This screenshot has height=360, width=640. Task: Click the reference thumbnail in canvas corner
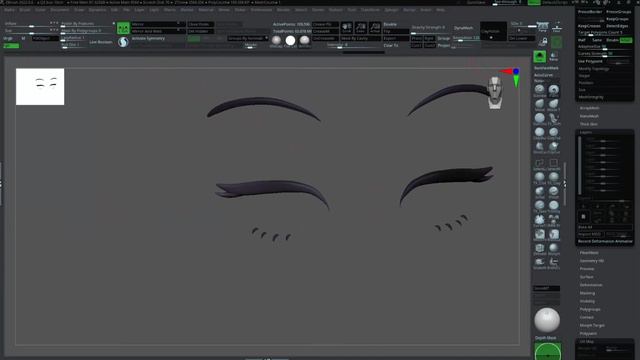pyautogui.click(x=40, y=87)
